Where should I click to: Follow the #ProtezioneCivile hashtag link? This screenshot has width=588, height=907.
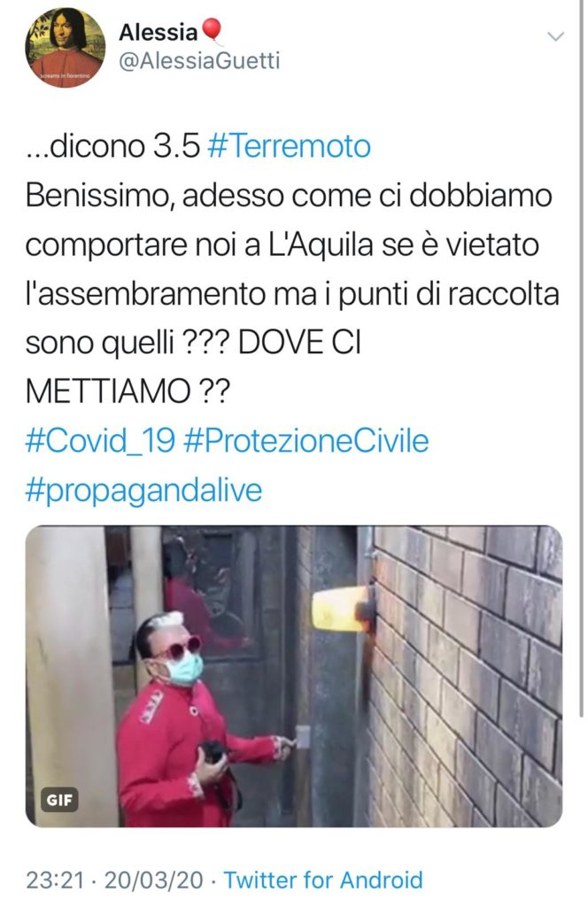click(306, 441)
